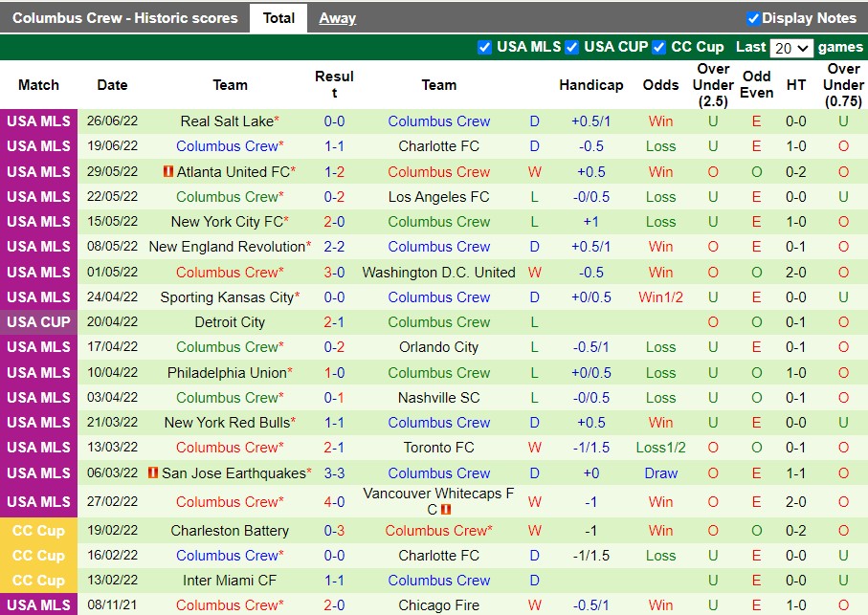Click the Odds column header
Image resolution: width=868 pixels, height=615 pixels.
pyautogui.click(x=660, y=85)
